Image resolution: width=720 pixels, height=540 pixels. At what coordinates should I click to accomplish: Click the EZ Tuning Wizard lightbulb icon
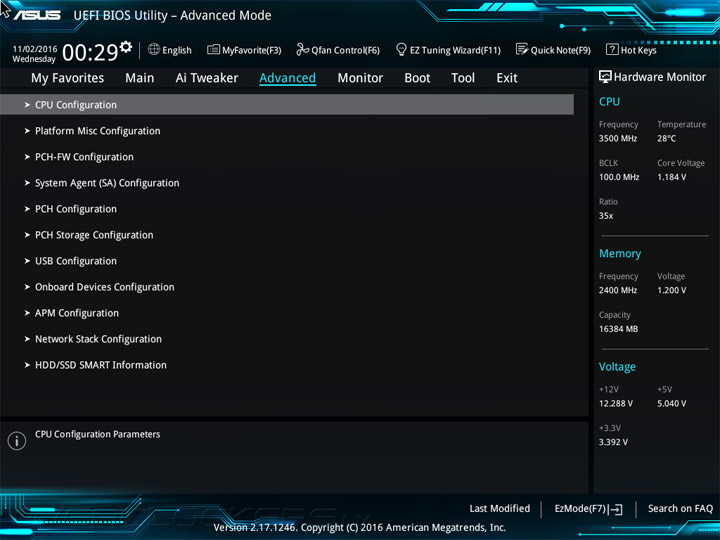coord(401,49)
